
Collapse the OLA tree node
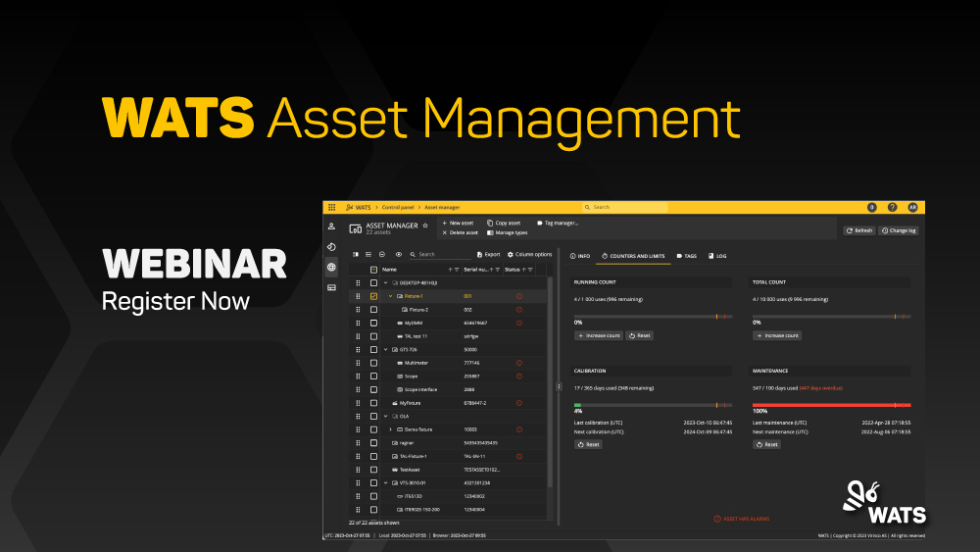pos(385,417)
